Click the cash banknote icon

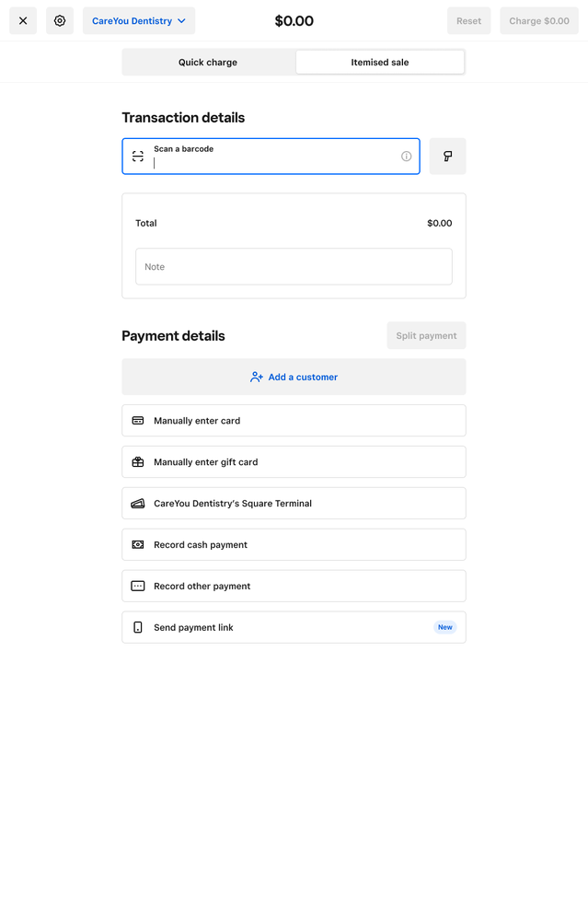138,545
